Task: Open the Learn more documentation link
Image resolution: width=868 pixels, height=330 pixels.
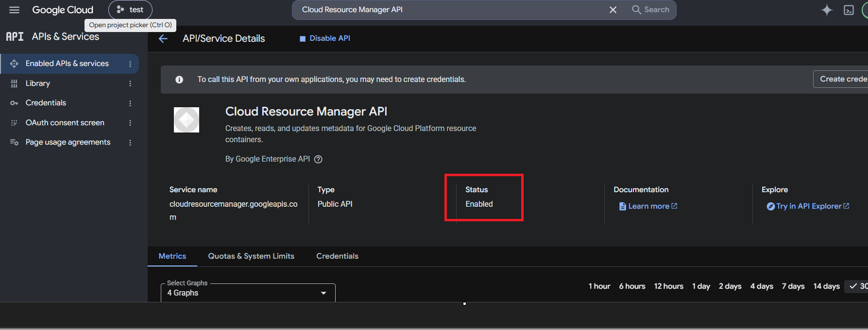Action: pos(648,206)
